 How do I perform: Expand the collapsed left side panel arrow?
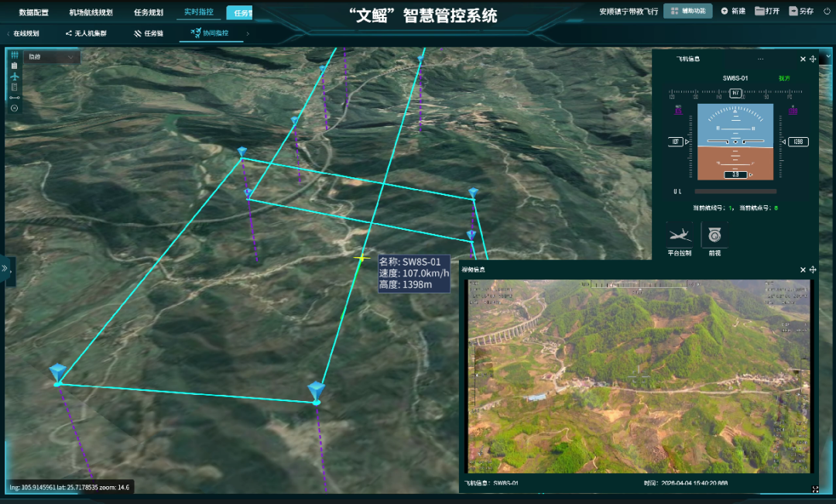[5, 269]
